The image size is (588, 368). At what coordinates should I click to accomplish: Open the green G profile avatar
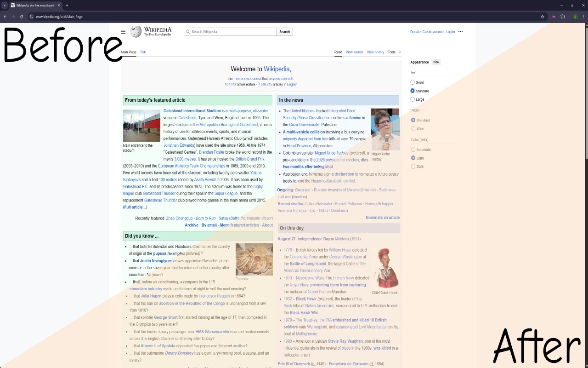[x=575, y=17]
